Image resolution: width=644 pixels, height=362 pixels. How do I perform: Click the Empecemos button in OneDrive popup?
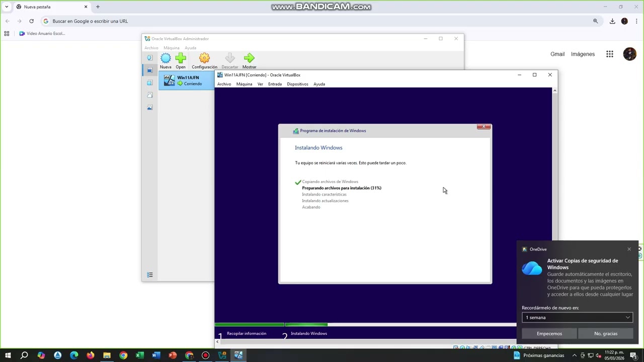[549, 333]
